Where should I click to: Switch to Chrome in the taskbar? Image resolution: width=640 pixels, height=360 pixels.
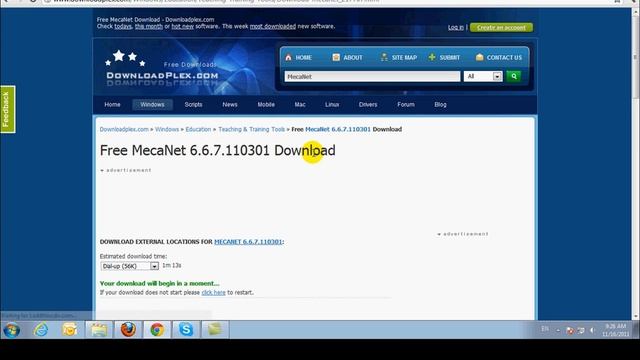pyautogui.click(x=157, y=330)
